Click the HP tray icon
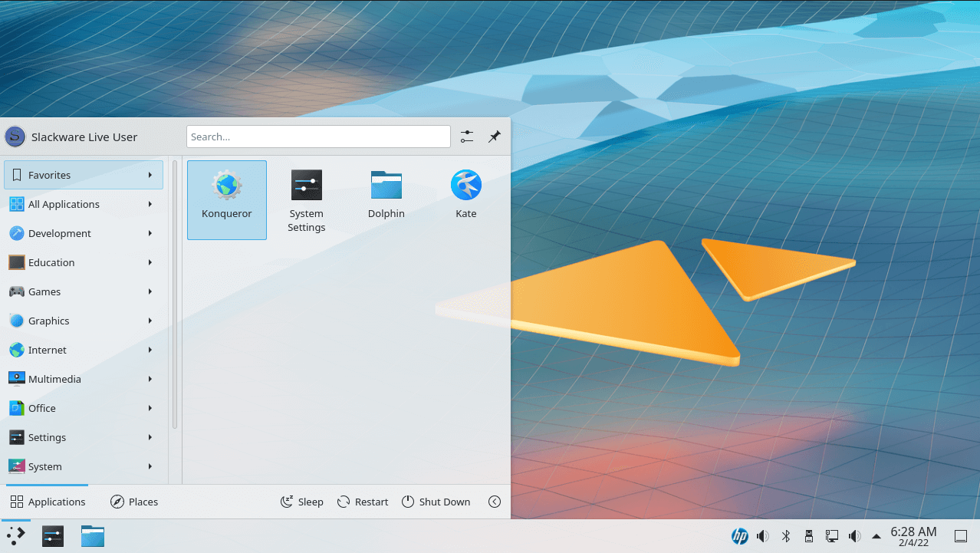 pyautogui.click(x=741, y=536)
